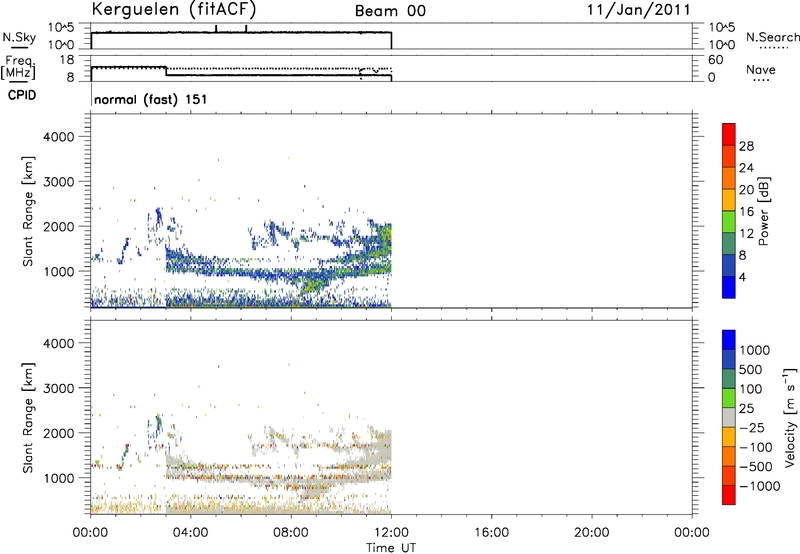Pick the light green 12–16 dB power colorbar segment
Screen dimensions: 800x554
[729, 222]
